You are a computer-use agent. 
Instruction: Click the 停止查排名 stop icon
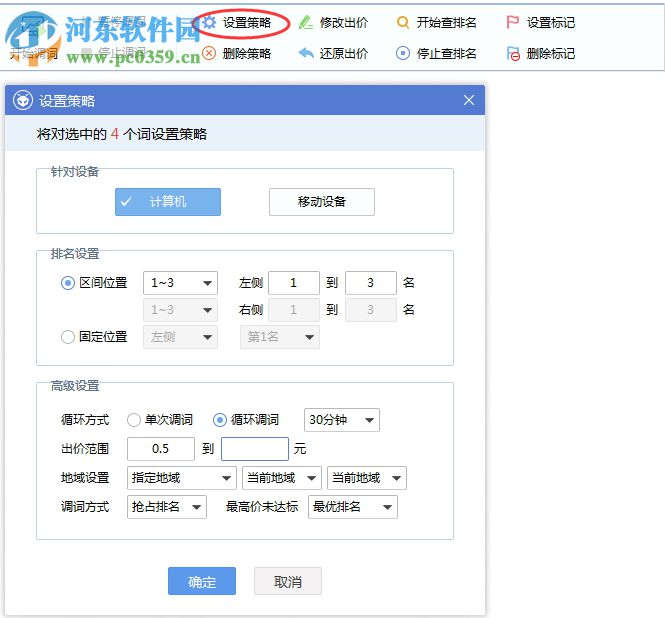coord(402,53)
